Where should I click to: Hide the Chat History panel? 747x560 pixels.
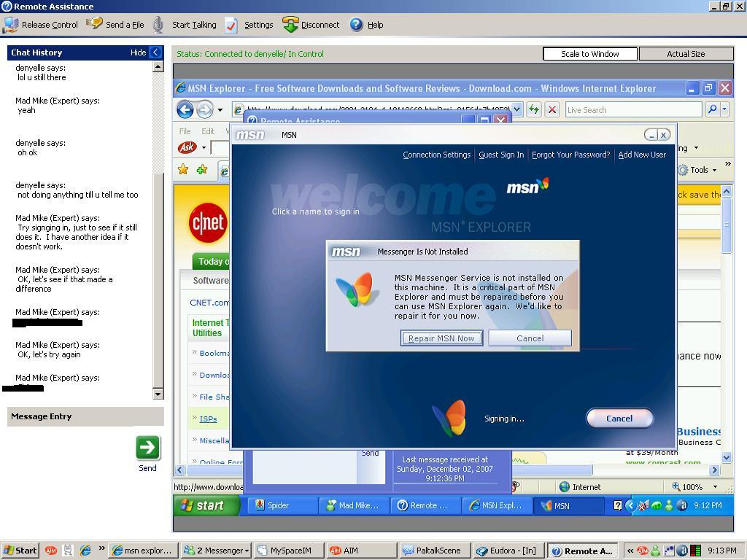[x=155, y=52]
